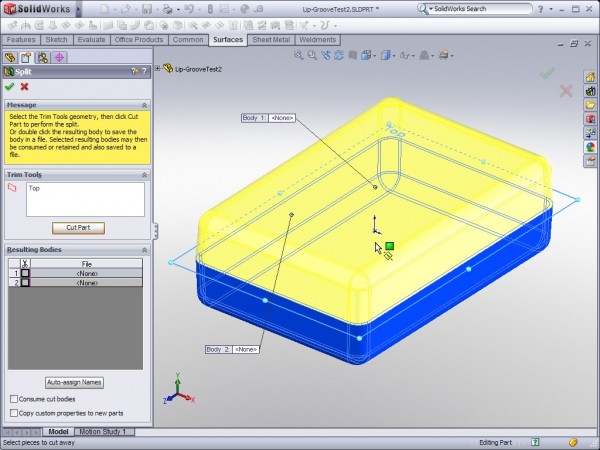Collapse the Resulting Bodies section

tap(144, 250)
